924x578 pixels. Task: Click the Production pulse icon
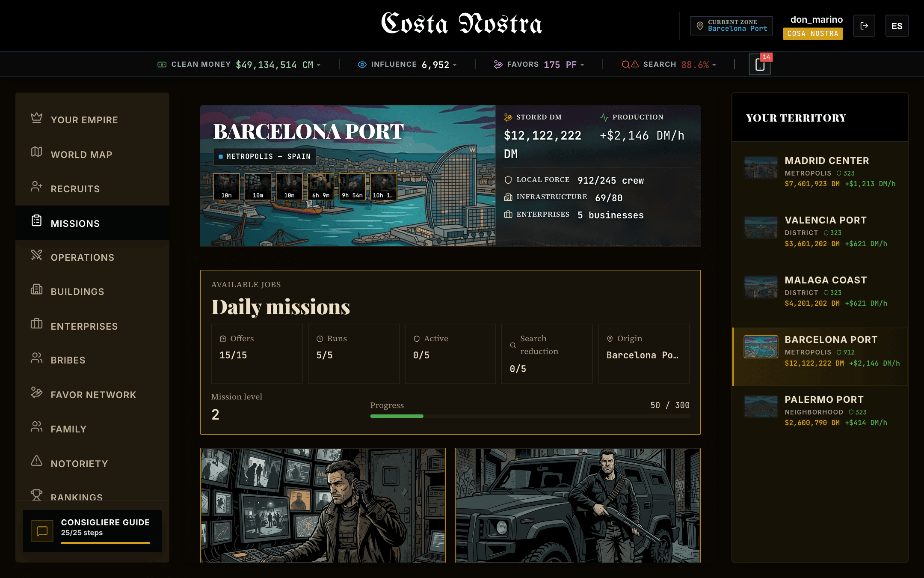(x=604, y=117)
